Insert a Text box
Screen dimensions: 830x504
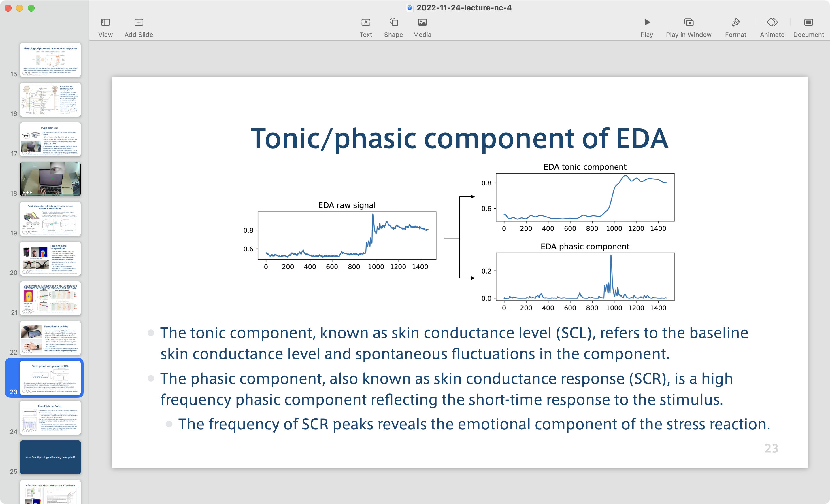coord(365,22)
